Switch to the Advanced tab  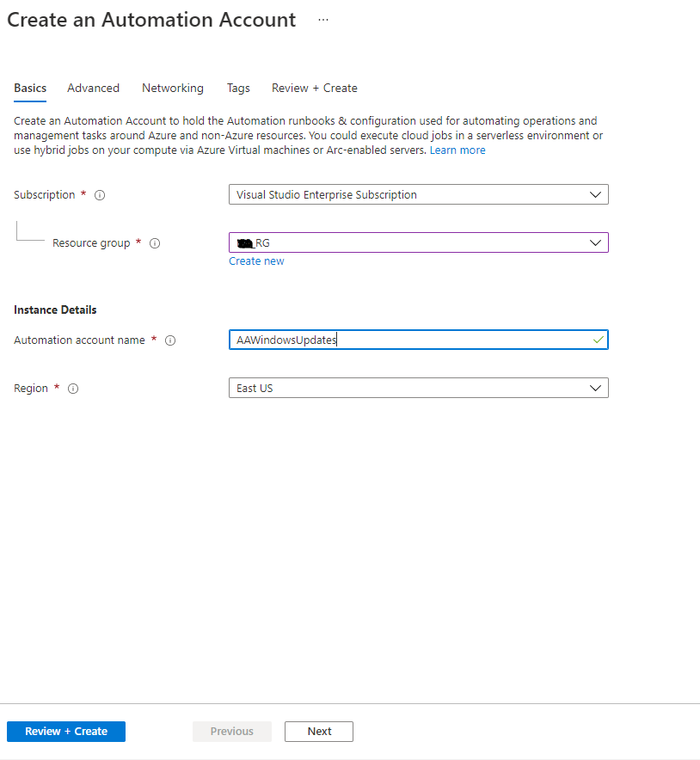[x=93, y=88]
